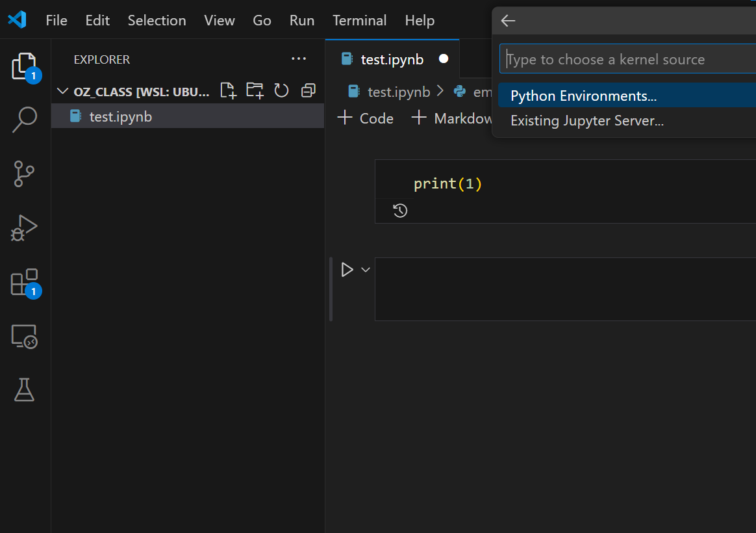Open the Go menu
The height and width of the screenshot is (533, 756).
pyautogui.click(x=262, y=20)
